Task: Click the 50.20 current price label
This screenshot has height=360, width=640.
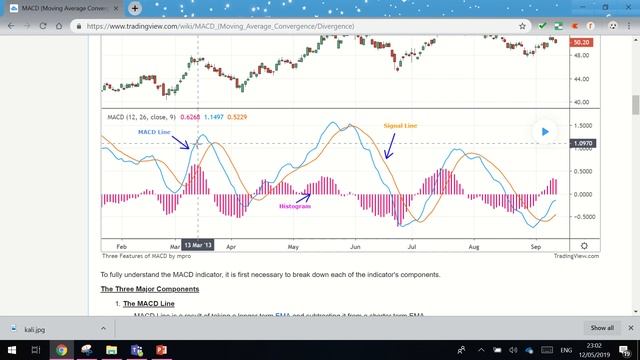Action: click(581, 42)
